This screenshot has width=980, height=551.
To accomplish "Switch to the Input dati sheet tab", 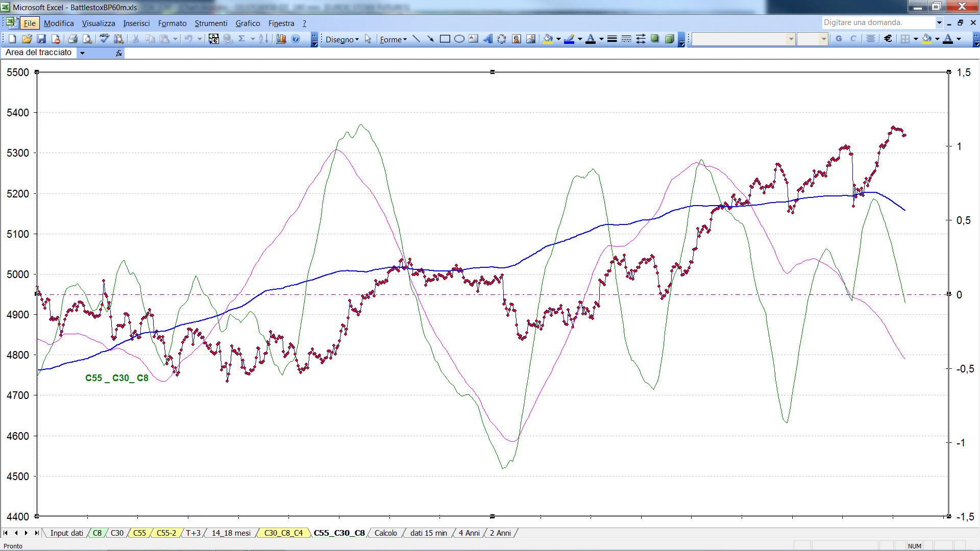I will pyautogui.click(x=66, y=533).
